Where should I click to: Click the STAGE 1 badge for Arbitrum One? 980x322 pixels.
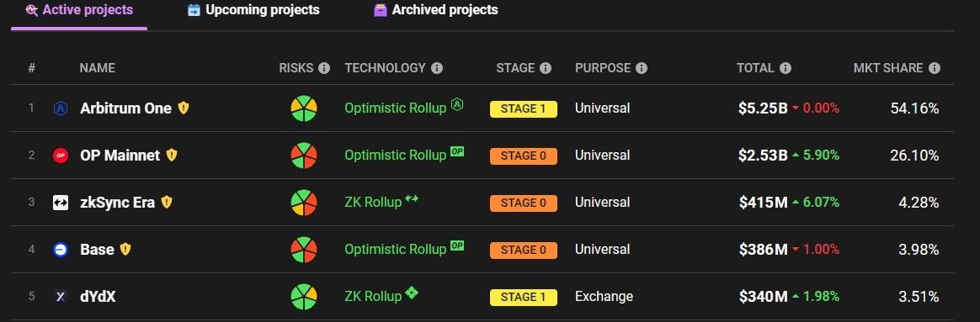point(523,108)
